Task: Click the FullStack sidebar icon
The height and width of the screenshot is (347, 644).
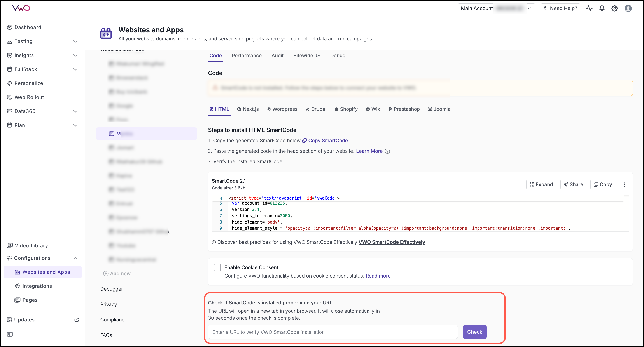Action: pyautogui.click(x=9, y=69)
